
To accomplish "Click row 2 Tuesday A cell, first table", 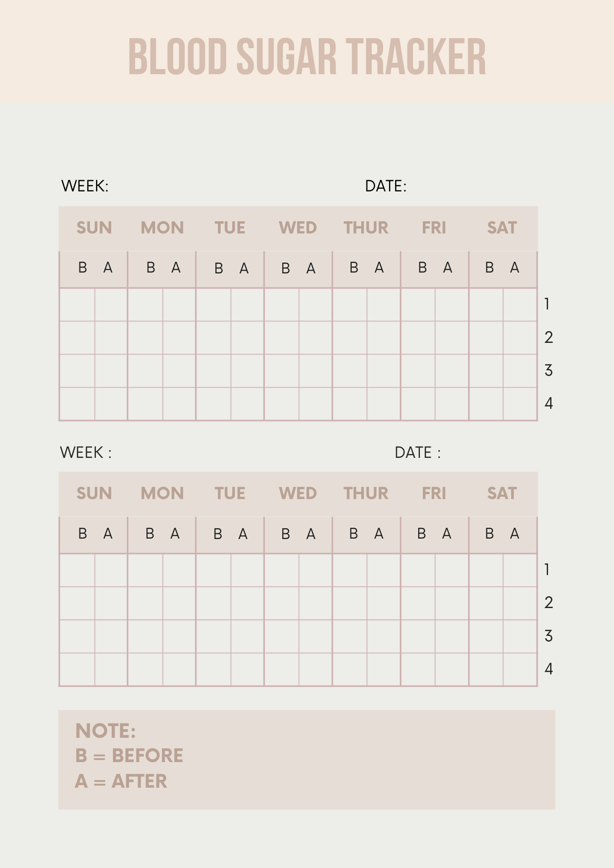I will tap(247, 338).
